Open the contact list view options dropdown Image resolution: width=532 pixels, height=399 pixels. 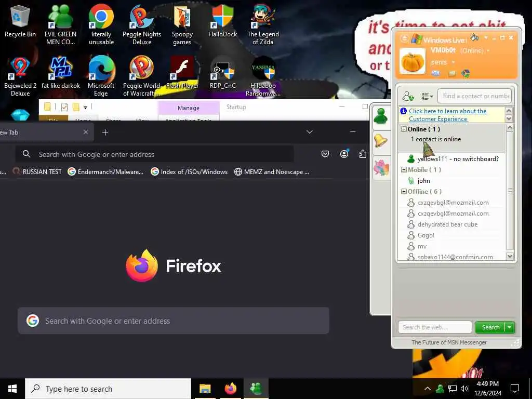[x=427, y=97]
